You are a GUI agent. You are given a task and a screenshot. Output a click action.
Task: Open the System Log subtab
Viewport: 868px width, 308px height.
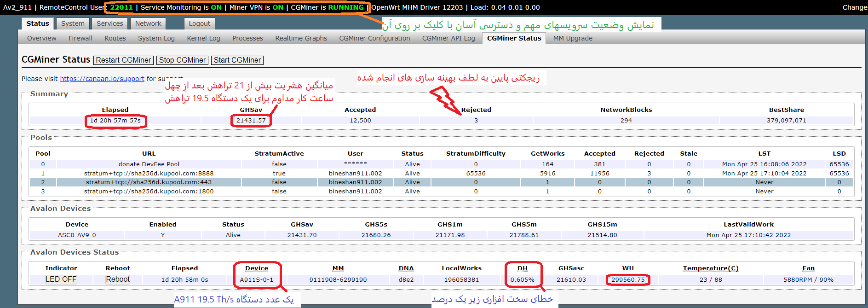tap(156, 38)
